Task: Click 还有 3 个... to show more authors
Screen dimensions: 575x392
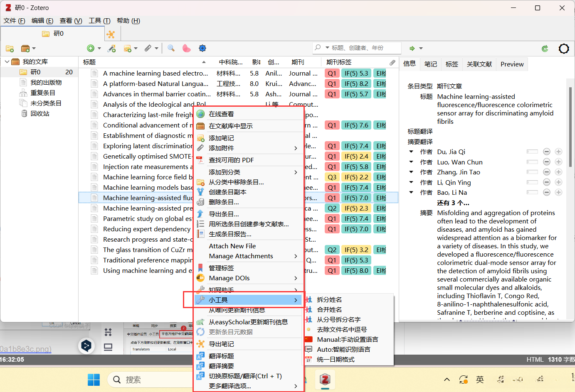Action: [453, 203]
